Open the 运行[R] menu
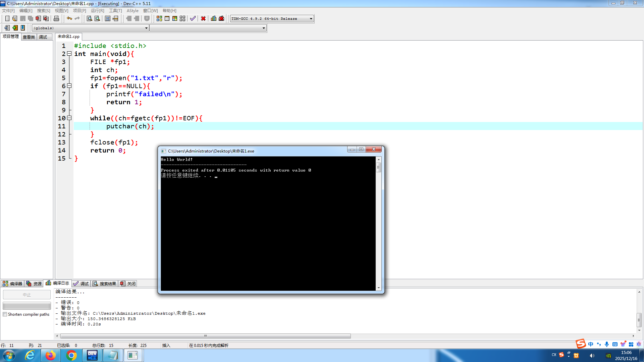Screen dimensions: 644x362 click(97, 11)
